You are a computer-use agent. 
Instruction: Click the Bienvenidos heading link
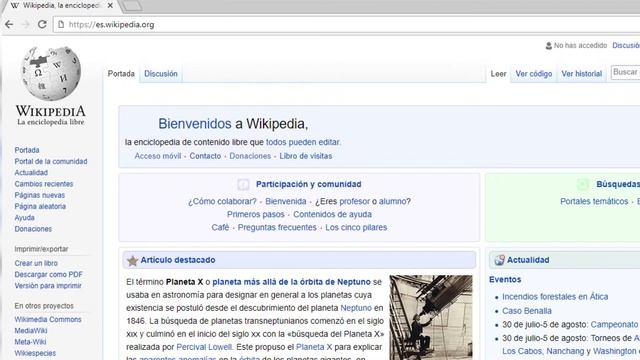tap(195, 124)
